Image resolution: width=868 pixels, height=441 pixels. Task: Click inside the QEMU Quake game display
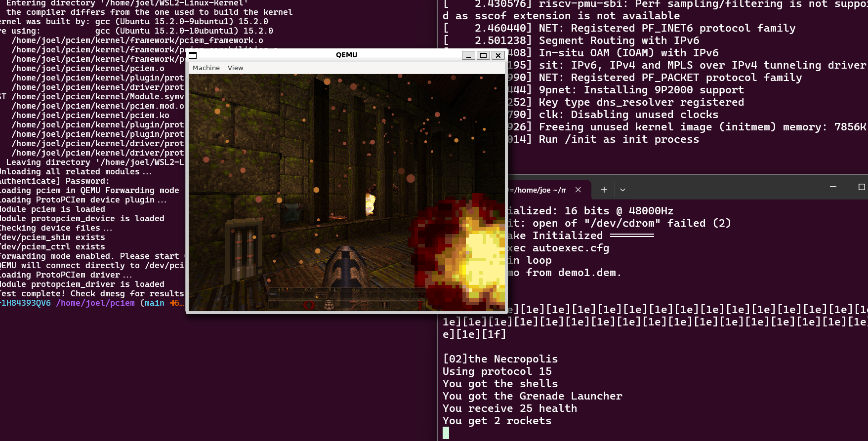click(347, 193)
